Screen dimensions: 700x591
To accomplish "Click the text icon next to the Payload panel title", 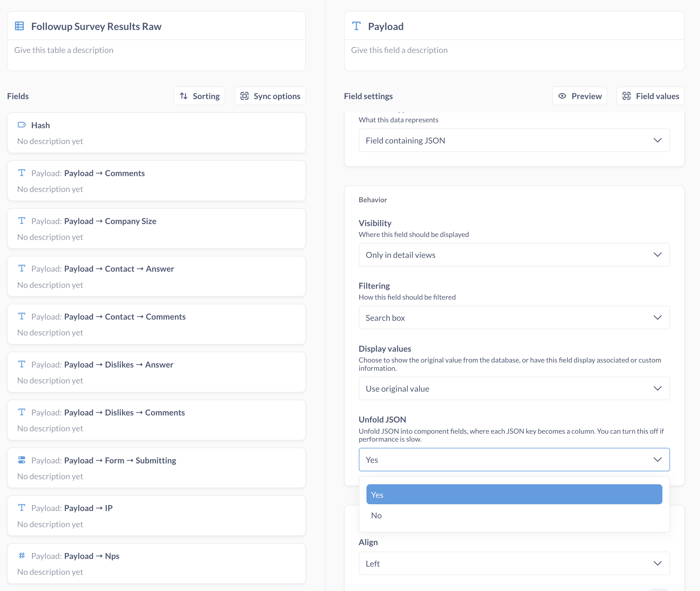I will [356, 26].
